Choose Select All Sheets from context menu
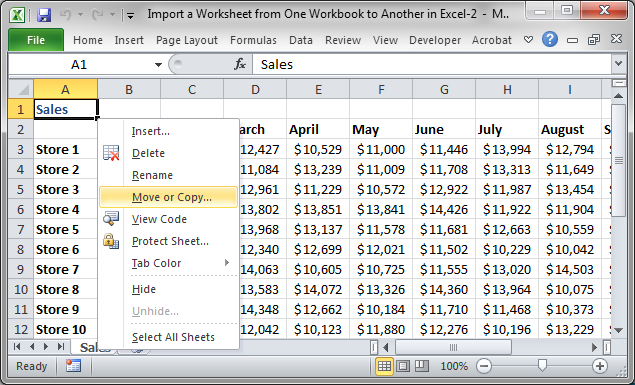 pyautogui.click(x=168, y=337)
